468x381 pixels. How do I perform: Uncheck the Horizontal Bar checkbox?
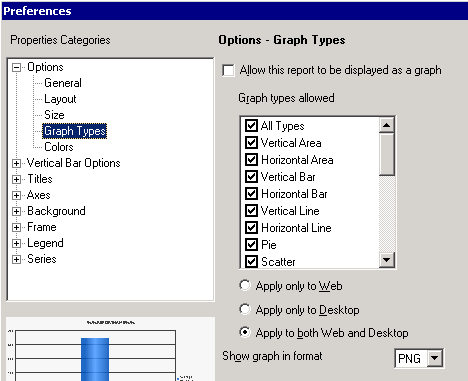pos(251,194)
